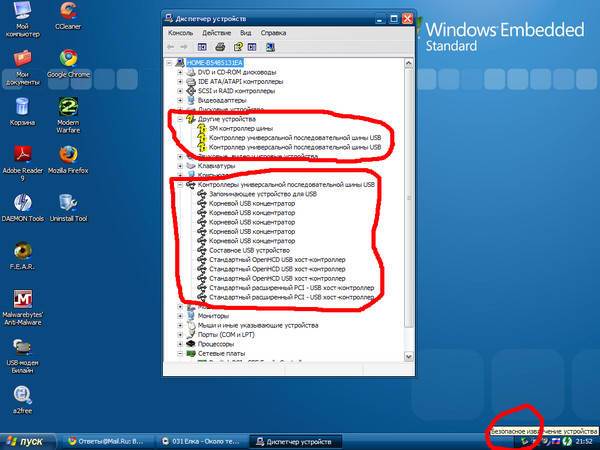
Task: Select the Мой компьютер desktop icon
Action: pyautogui.click(x=23, y=19)
